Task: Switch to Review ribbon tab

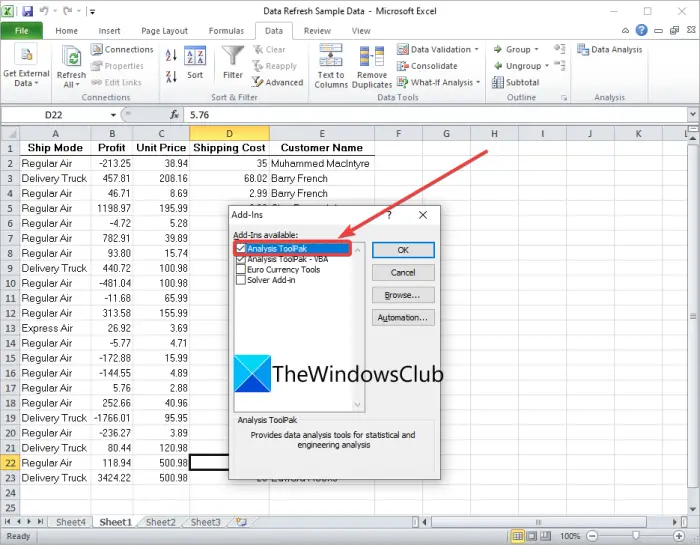Action: tap(317, 30)
